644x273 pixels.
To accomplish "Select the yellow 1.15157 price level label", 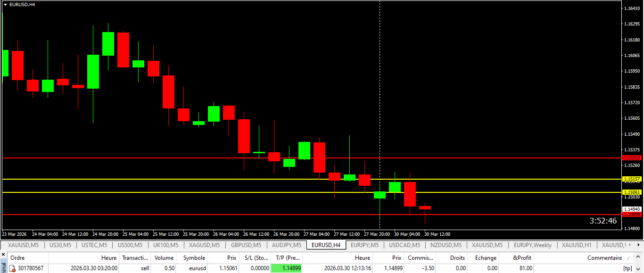I will tap(632, 179).
